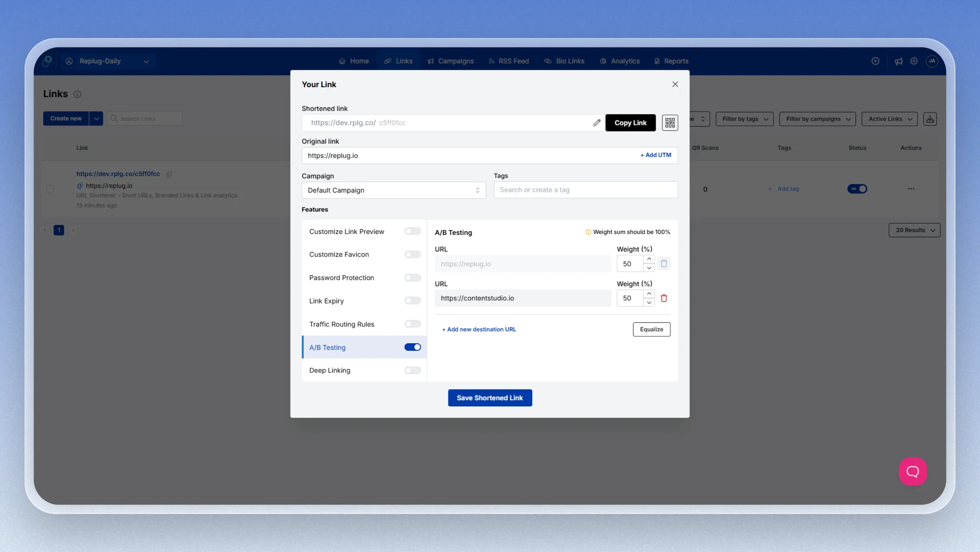980x552 pixels.
Task: Click the Search or create a tag field
Action: pos(585,190)
